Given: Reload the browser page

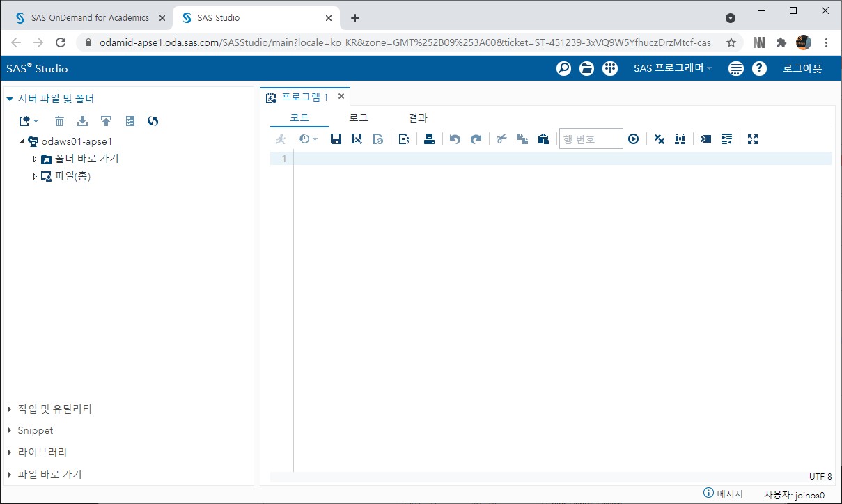Looking at the screenshot, I should [x=61, y=42].
